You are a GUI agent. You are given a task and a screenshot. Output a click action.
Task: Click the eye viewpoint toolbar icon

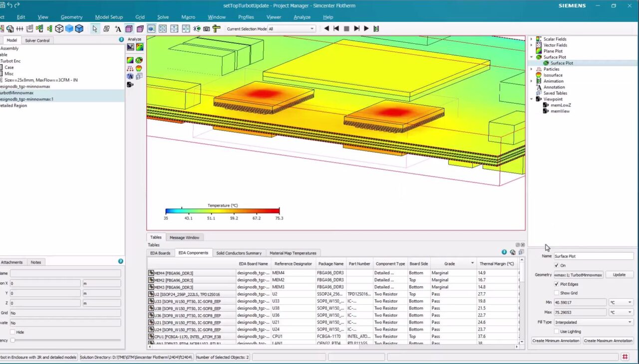coord(197,29)
